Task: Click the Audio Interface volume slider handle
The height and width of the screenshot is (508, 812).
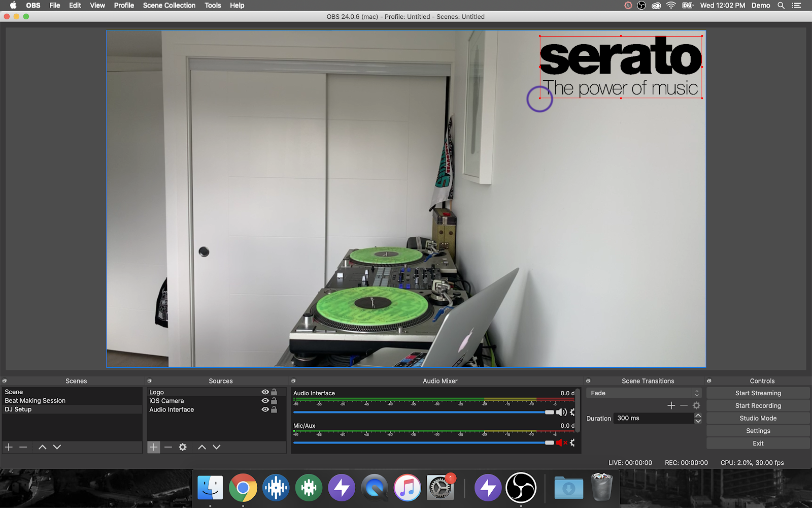Action: (549, 412)
